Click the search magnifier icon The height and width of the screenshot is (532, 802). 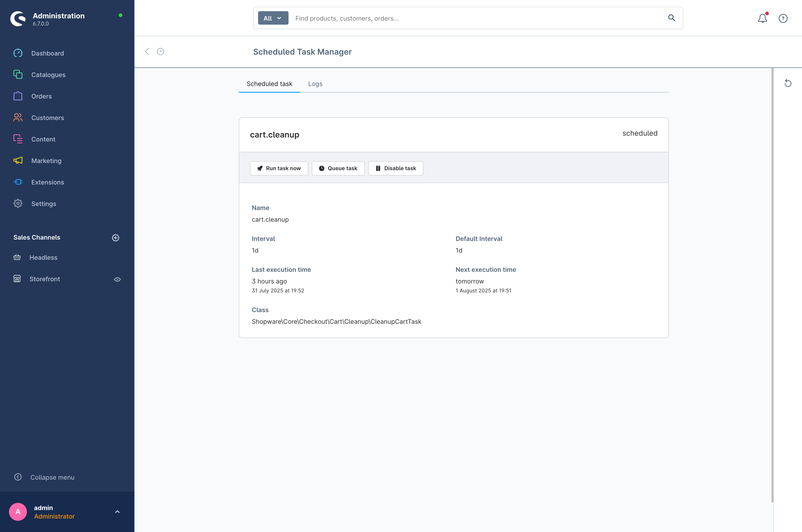pos(671,18)
